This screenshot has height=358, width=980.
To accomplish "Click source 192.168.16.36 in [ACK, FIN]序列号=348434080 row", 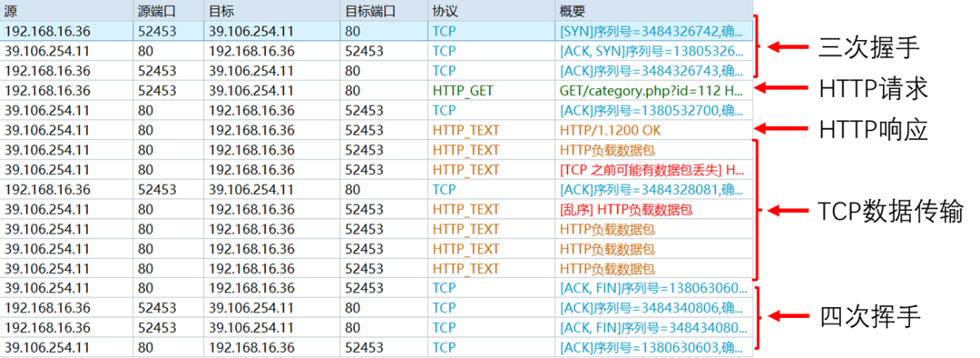I will 66,327.
